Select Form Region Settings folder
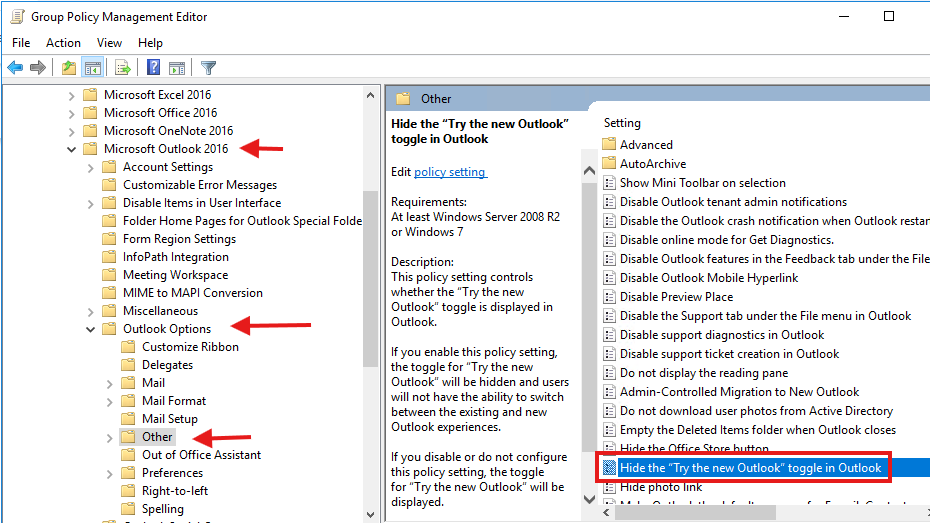Image resolution: width=930 pixels, height=523 pixels. (x=179, y=238)
